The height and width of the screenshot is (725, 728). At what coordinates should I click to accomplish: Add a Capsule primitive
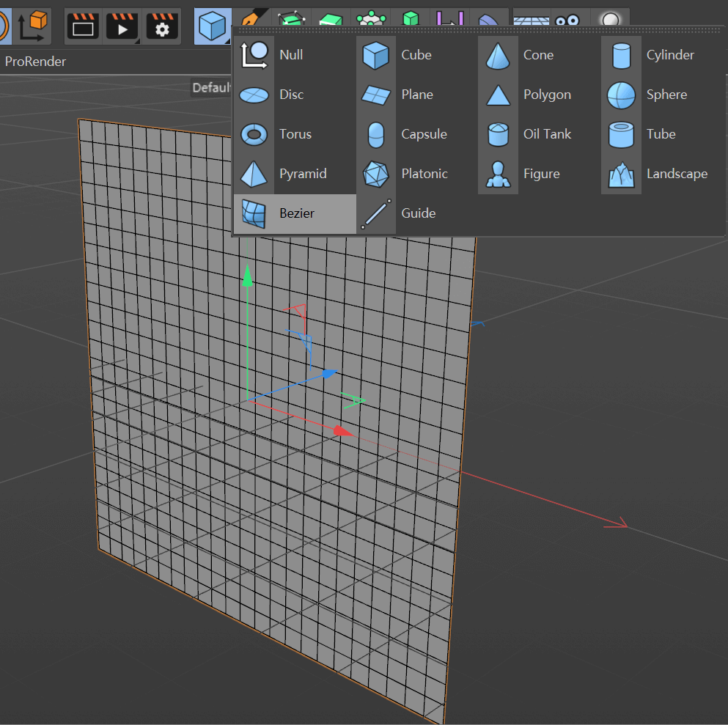[416, 134]
